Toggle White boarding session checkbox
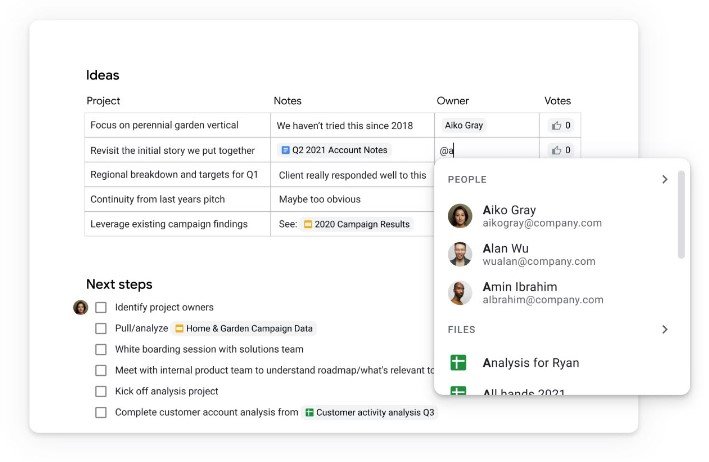 pyautogui.click(x=101, y=349)
